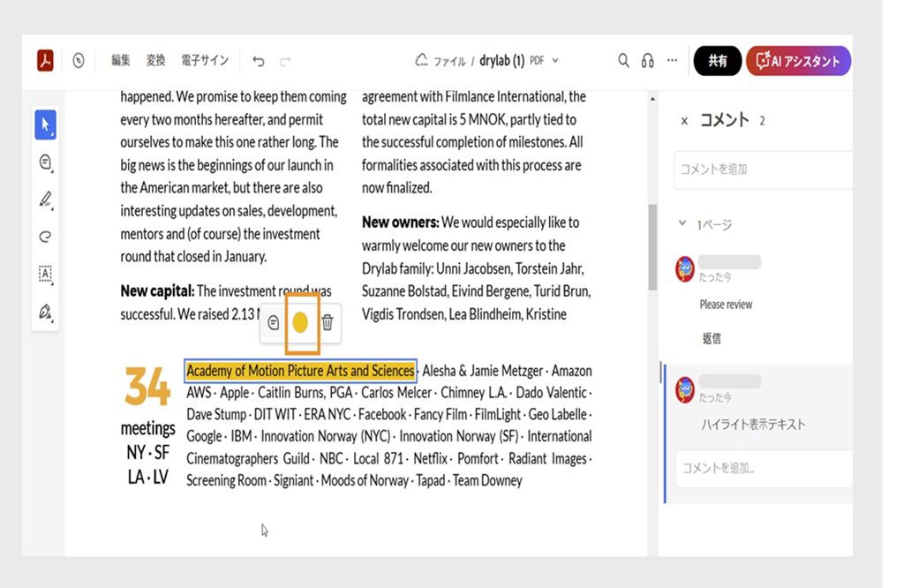The width and height of the screenshot is (911, 588).
Task: Select the selection arrow tool
Action: pos(45,124)
